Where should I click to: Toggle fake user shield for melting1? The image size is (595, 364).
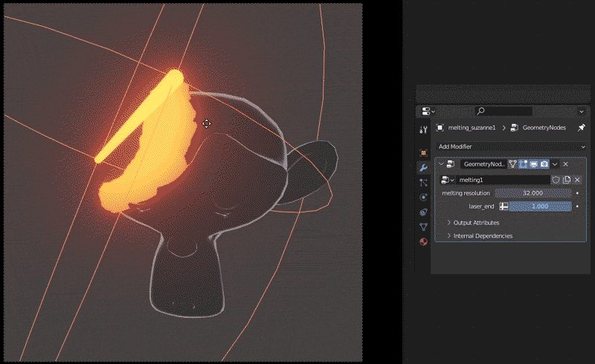(x=556, y=180)
